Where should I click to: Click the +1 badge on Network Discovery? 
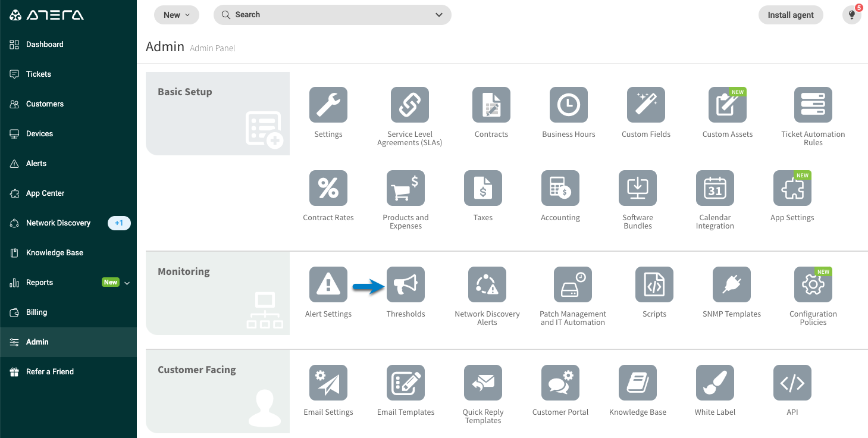(x=119, y=223)
